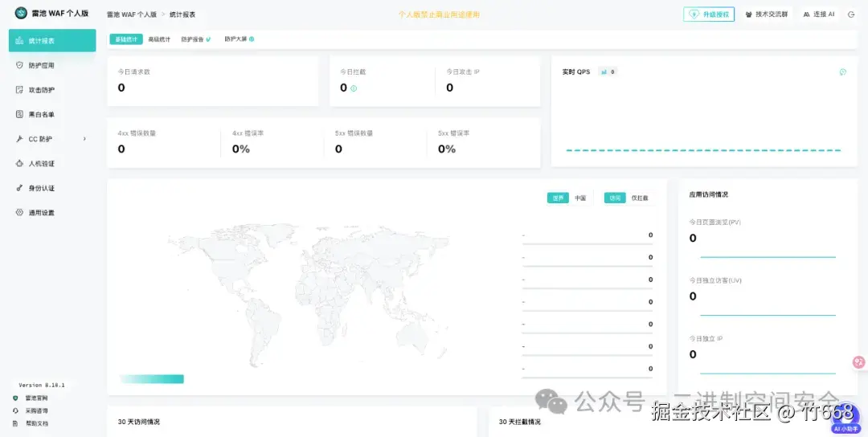868x437 pixels.
Task: Open the 技术交流群 community button
Action: point(767,14)
